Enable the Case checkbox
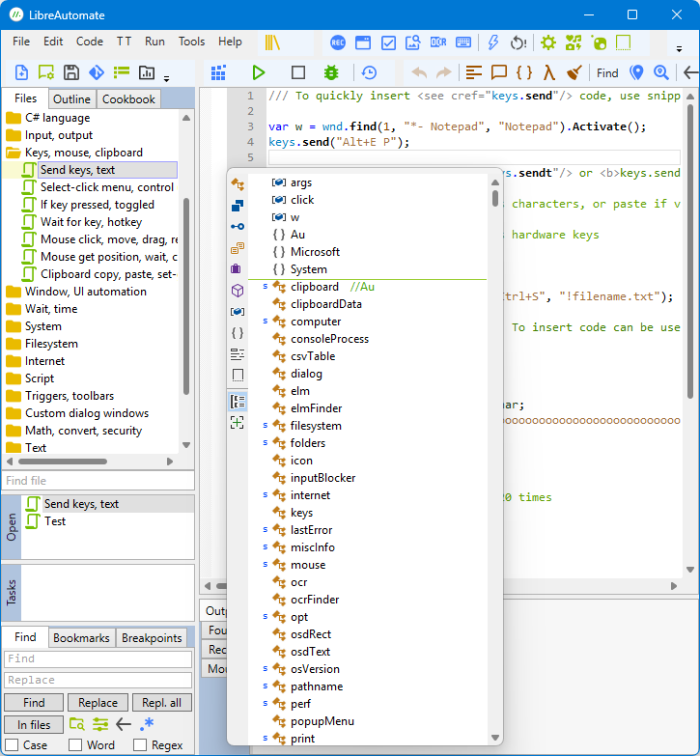This screenshot has width=700, height=756. (x=11, y=745)
